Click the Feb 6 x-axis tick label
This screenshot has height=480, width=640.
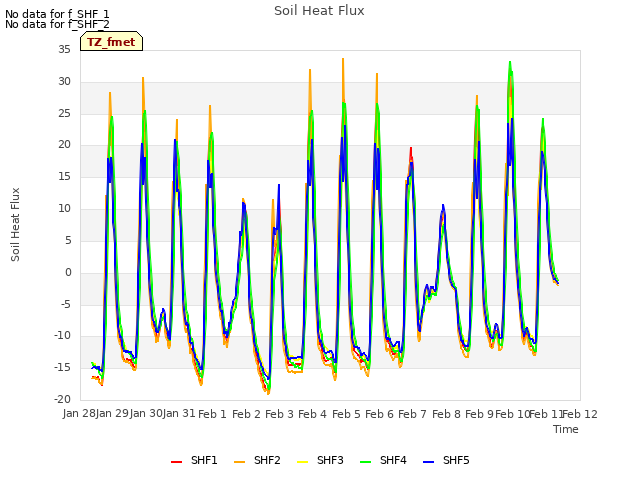(x=379, y=414)
